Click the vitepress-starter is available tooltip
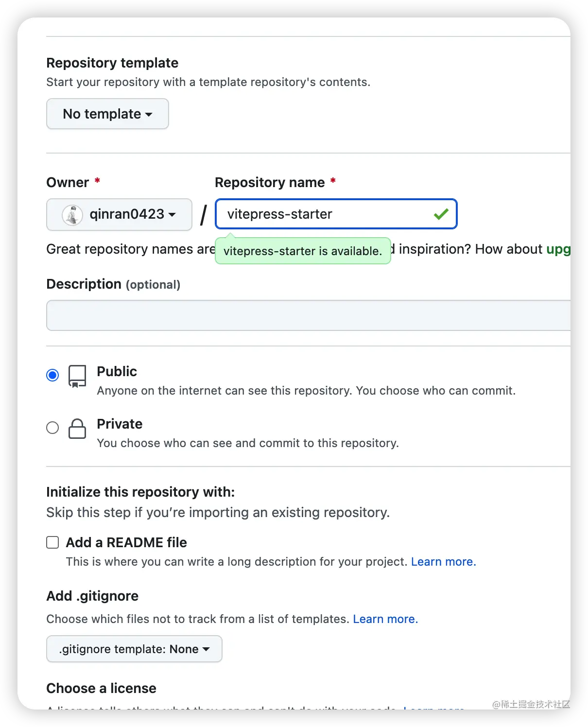The image size is (588, 727). (303, 251)
